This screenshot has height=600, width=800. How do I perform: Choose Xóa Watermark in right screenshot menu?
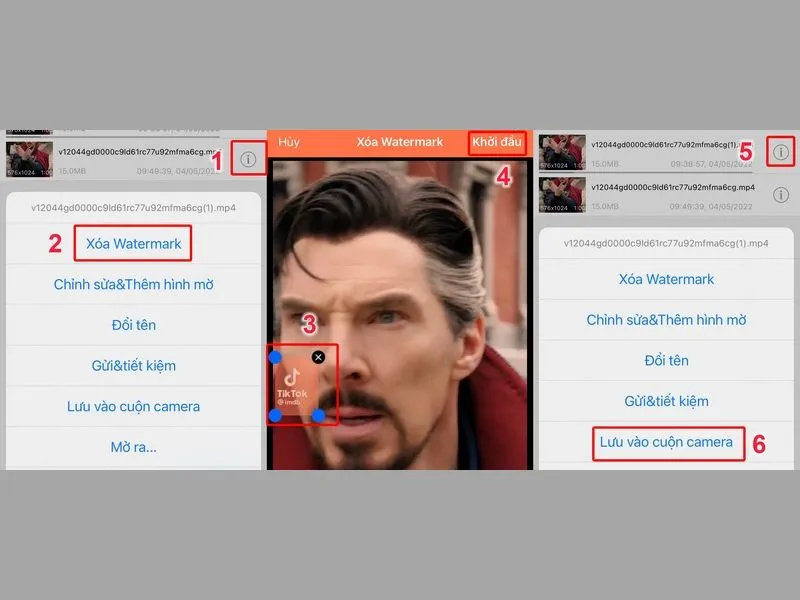coord(666,279)
